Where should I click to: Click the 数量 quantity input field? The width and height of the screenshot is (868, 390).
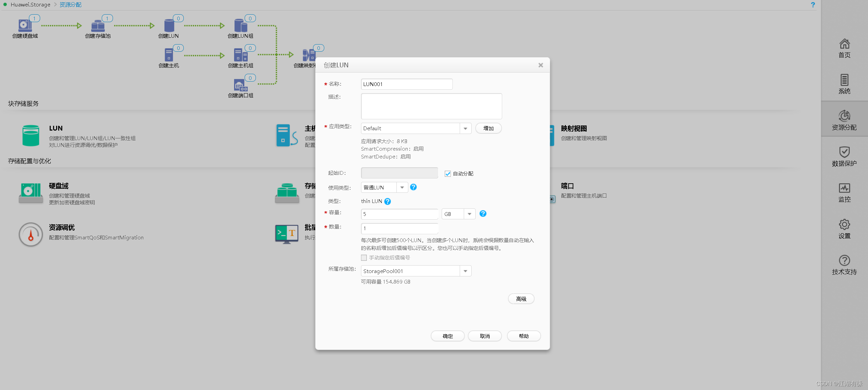[x=399, y=228]
